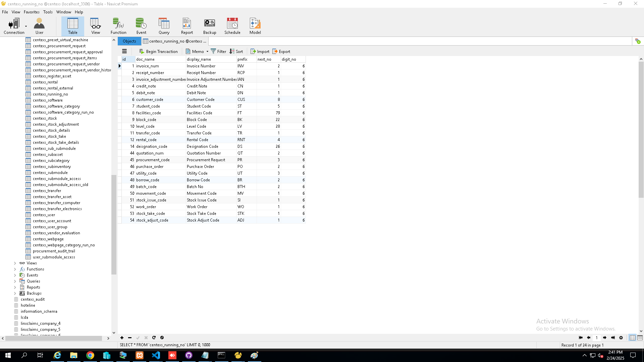Click the Export icon button
Image resolution: width=644 pixels, height=362 pixels.
pos(281,52)
